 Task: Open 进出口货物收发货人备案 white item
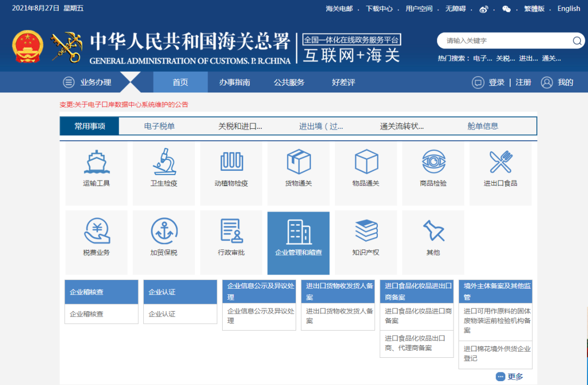click(338, 316)
